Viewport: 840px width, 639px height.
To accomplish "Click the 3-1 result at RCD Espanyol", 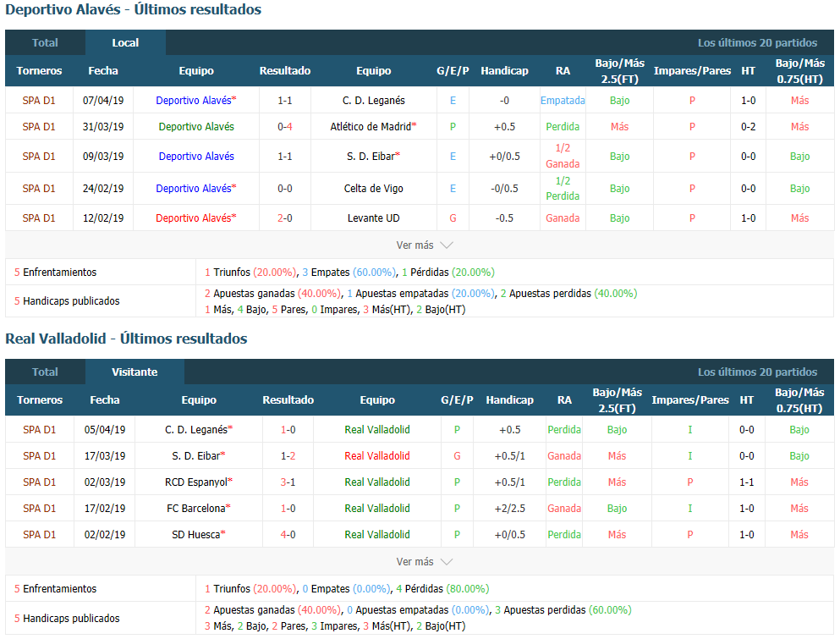I will point(288,482).
